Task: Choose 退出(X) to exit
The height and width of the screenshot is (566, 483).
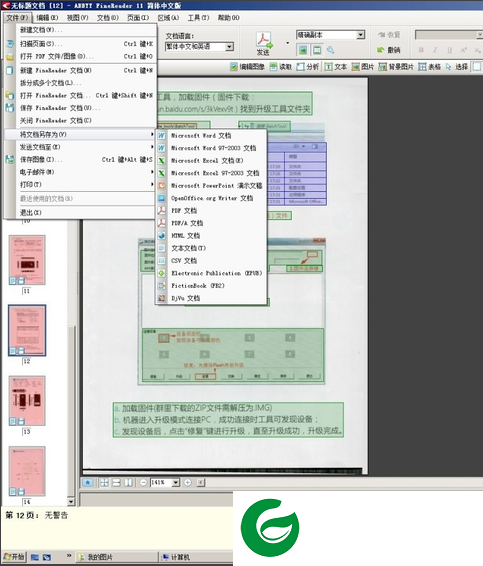Action: pos(81,213)
